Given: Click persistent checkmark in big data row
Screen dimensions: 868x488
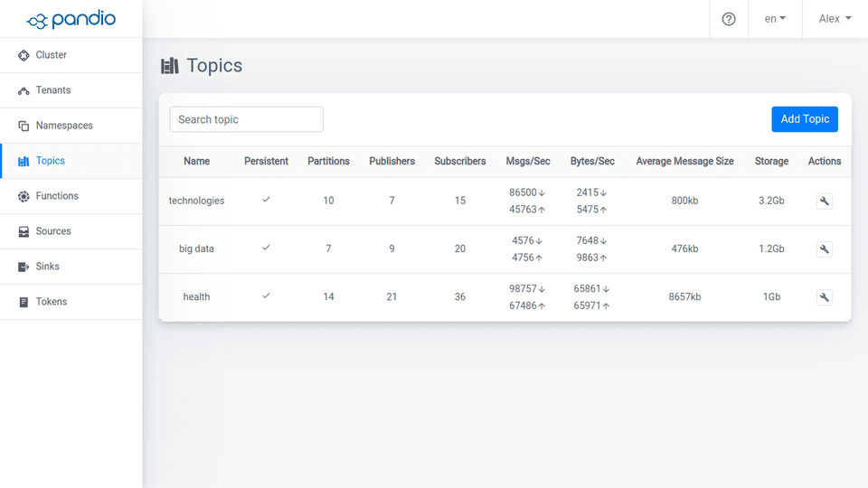Looking at the screenshot, I should [266, 248].
